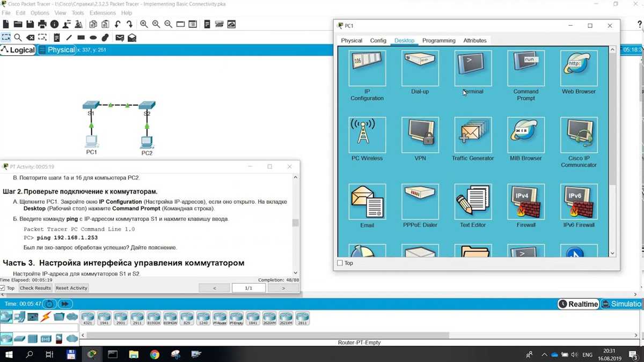Select the Delete tool
Viewport: 644px width, 362px height.
click(30, 38)
